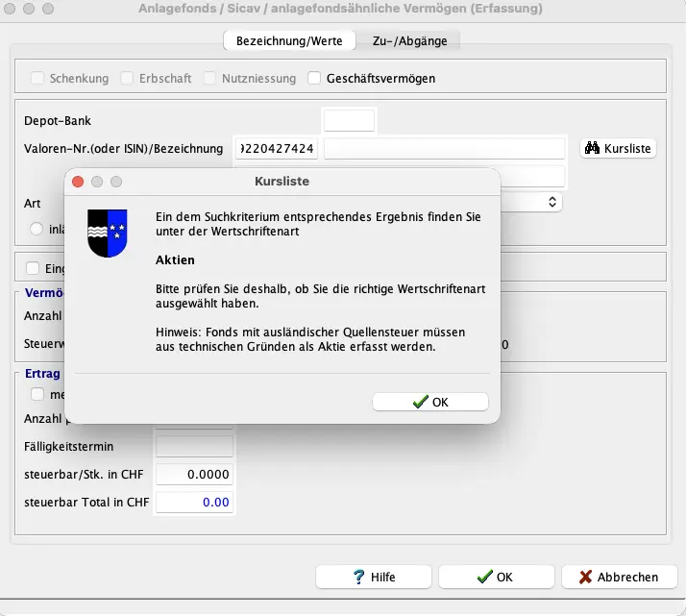The width and height of the screenshot is (686, 616).
Task: Select the Bezeichnung/Werte tab
Action: [289, 40]
